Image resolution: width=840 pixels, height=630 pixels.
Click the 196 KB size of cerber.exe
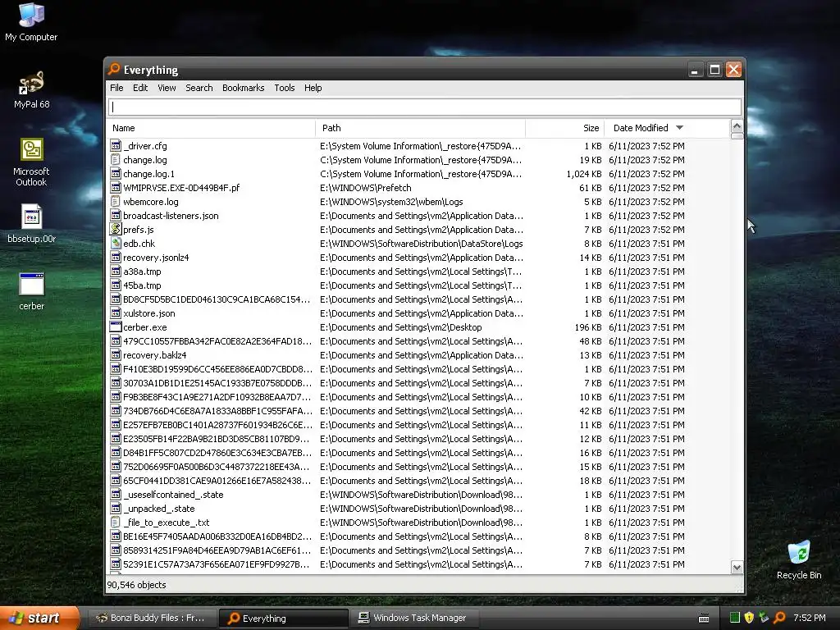588,326
